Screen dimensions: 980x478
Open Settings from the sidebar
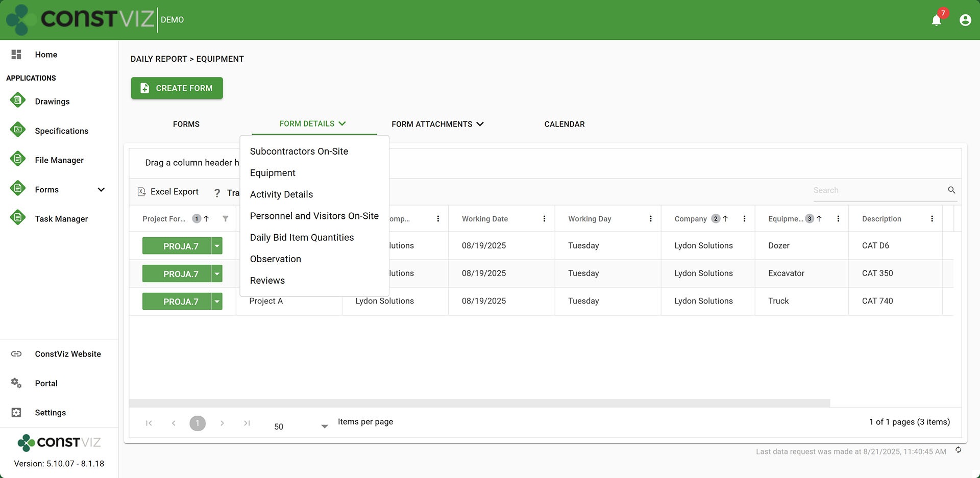pyautogui.click(x=50, y=413)
